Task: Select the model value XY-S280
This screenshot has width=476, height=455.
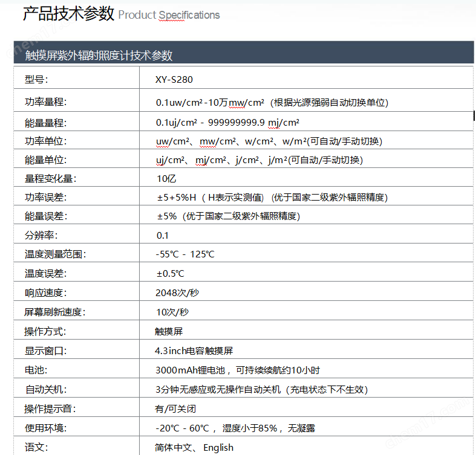Action: (x=174, y=80)
